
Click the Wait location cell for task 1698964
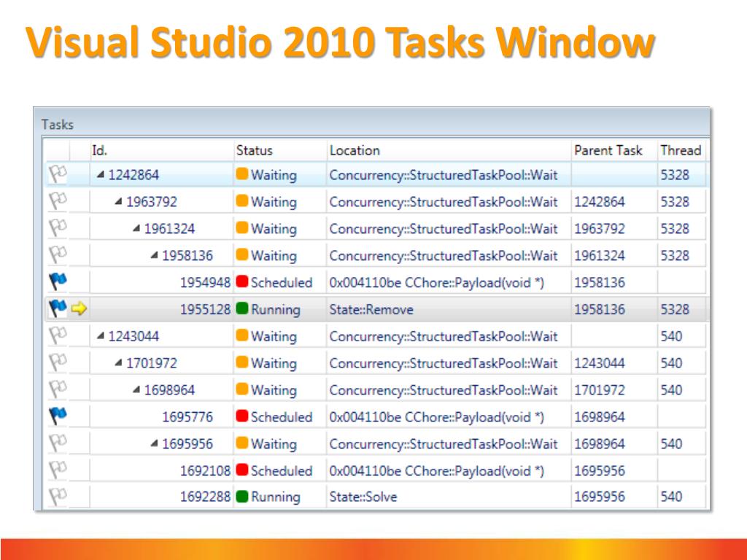pos(443,390)
